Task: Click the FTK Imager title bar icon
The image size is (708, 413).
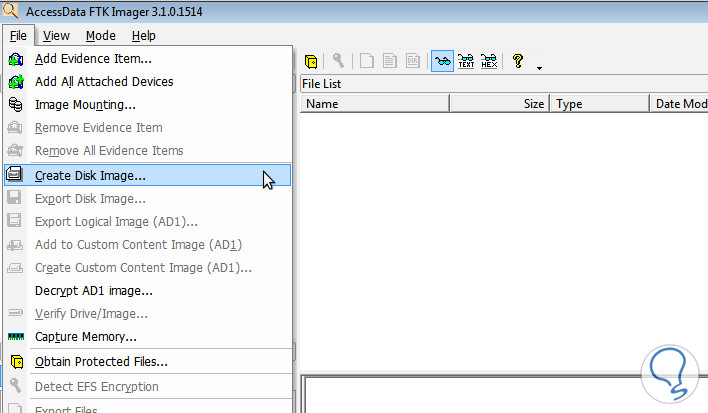Action: pyautogui.click(x=10, y=10)
